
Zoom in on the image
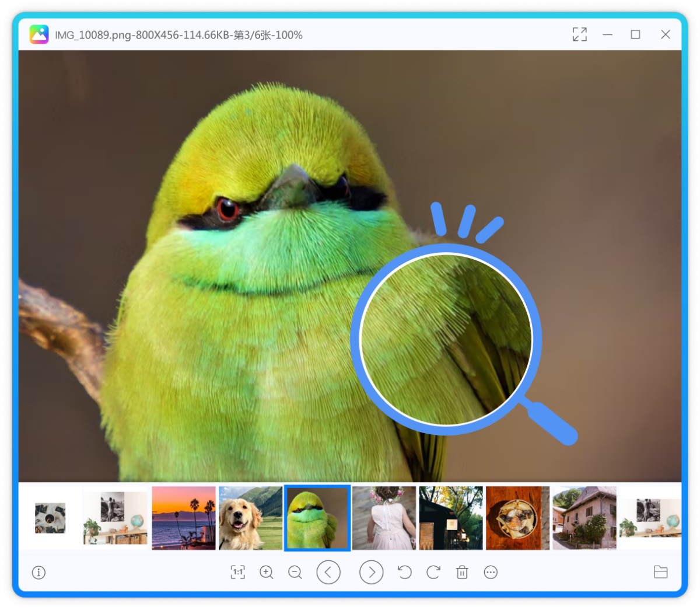tap(267, 572)
